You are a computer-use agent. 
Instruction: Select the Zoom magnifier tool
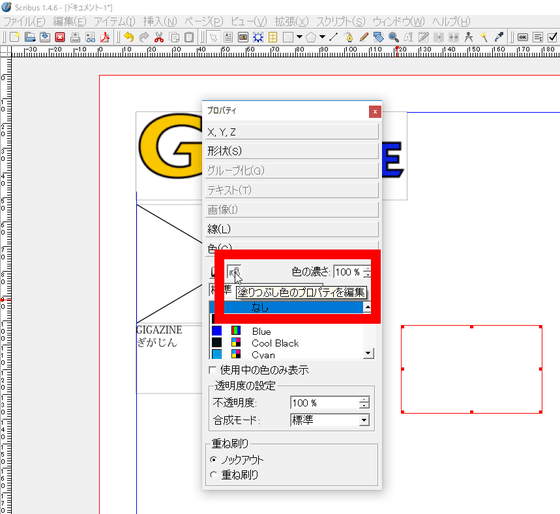coord(394,37)
